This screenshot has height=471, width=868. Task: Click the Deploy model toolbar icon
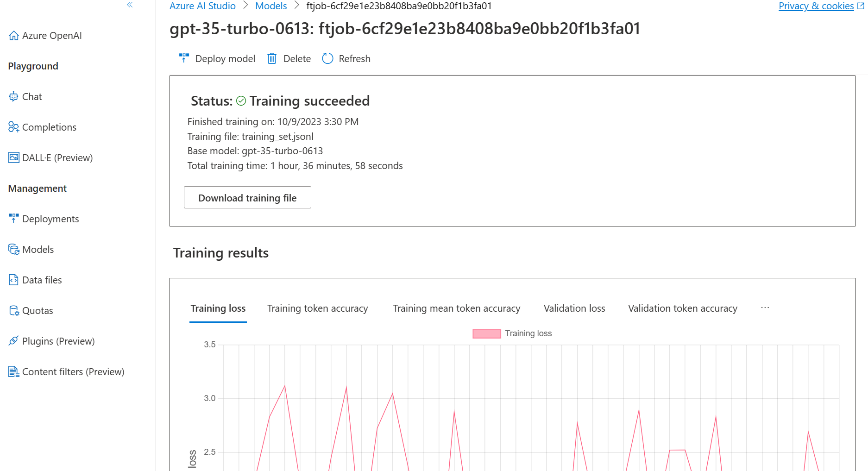[184, 58]
